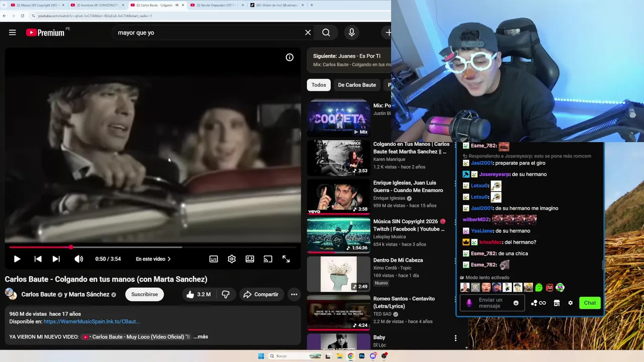
Task: Subscribe using the Suscribirse button
Action: (144, 295)
